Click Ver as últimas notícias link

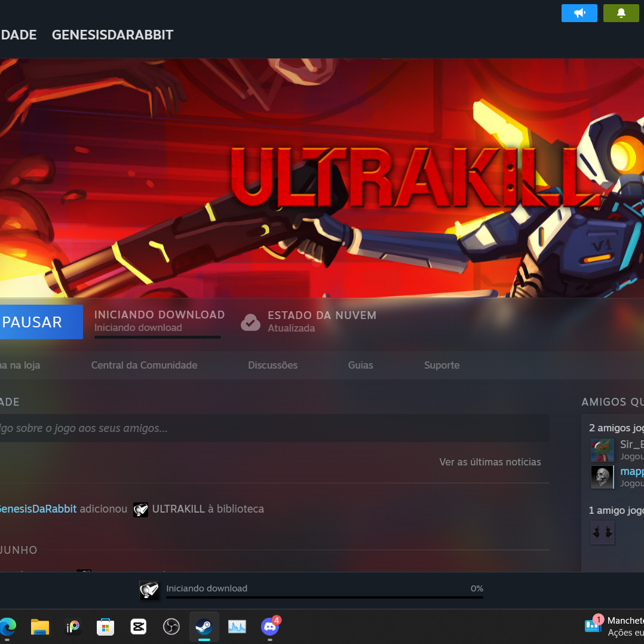pyautogui.click(x=490, y=462)
